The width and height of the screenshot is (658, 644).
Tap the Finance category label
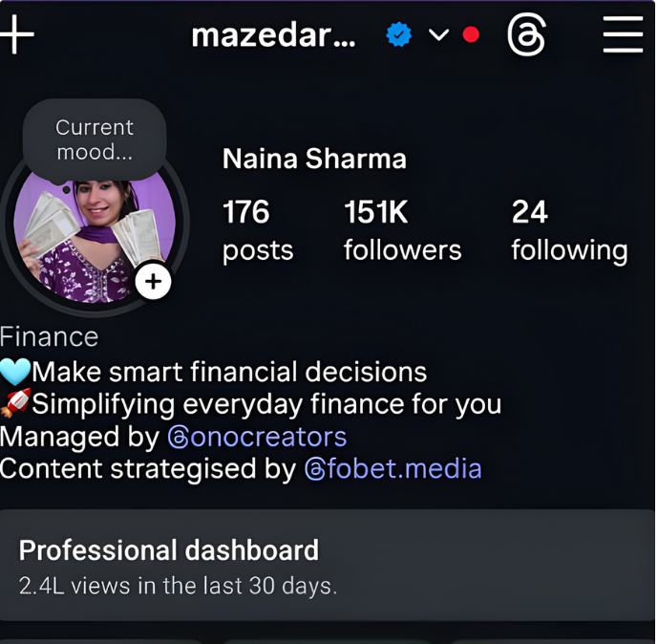point(50,337)
